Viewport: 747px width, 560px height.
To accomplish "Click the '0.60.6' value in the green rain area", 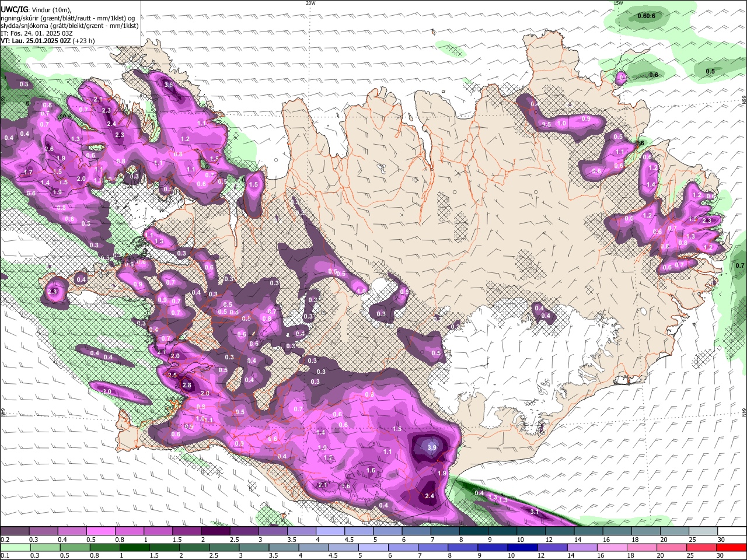I will pyautogui.click(x=646, y=16).
